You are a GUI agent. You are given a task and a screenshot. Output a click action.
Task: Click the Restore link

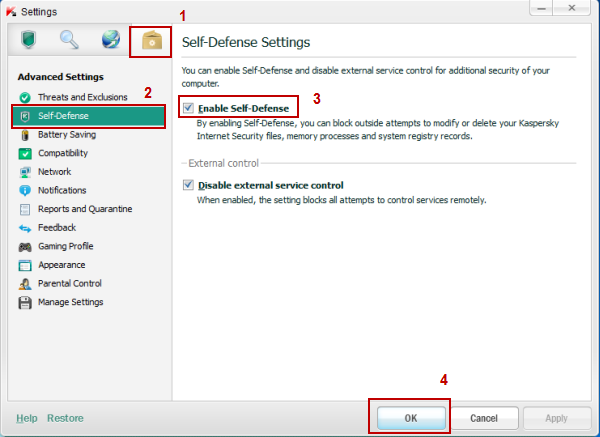[65, 418]
